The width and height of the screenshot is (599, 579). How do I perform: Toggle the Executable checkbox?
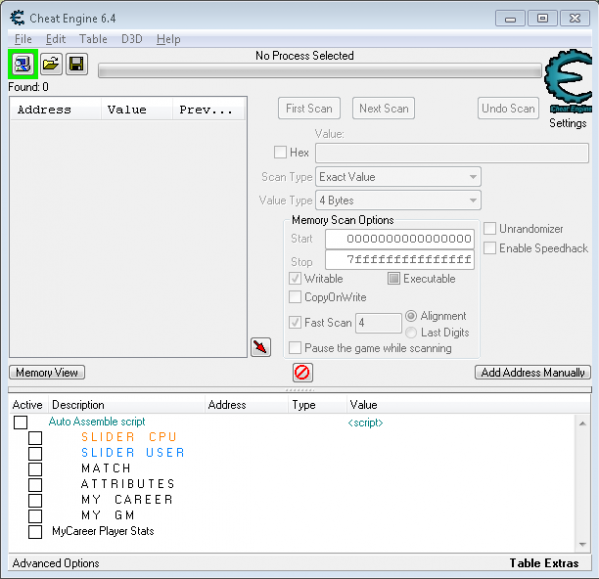pyautogui.click(x=393, y=278)
